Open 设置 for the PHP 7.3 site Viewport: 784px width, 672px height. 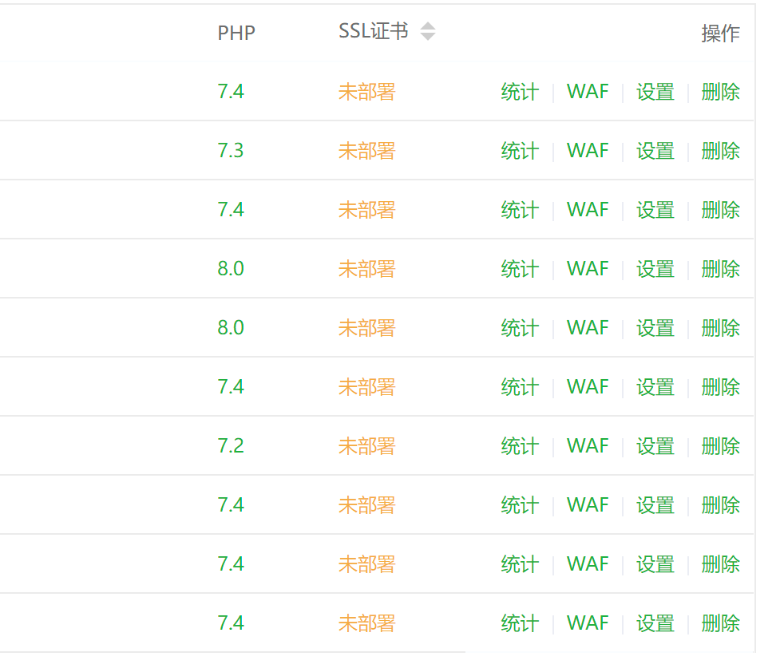[x=655, y=151]
